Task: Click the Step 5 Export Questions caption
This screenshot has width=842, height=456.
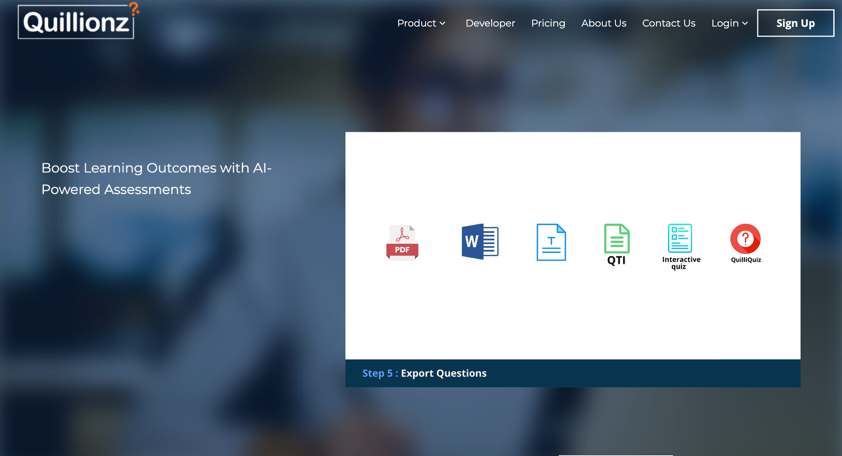Action: click(x=424, y=373)
